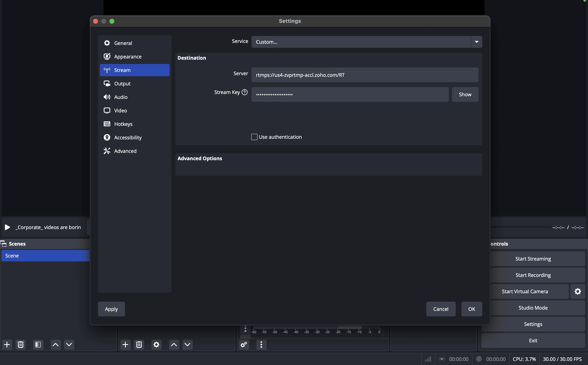Click the remove scene trash icon
588x365 pixels.
tap(20, 345)
